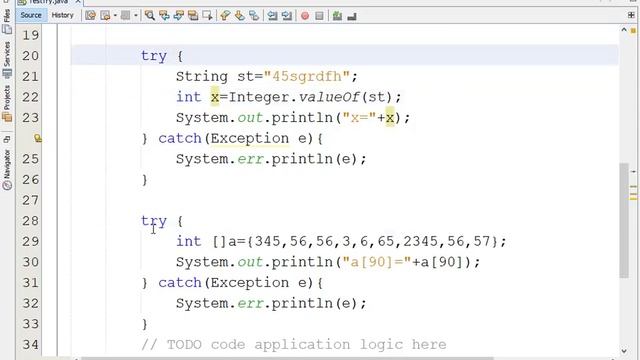Viewport: 640px width, 360px height.
Task: Open the Services side panel tab
Action: [x=7, y=60]
